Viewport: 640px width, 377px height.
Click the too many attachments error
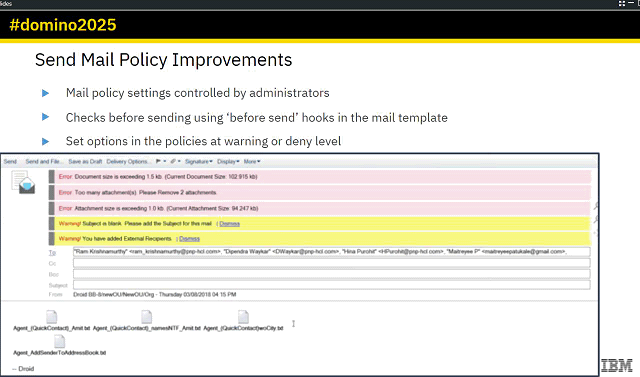pos(320,193)
